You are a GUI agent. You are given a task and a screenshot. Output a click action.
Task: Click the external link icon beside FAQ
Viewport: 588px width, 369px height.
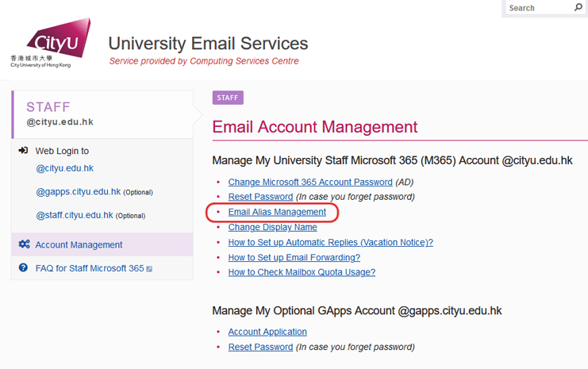coord(149,269)
